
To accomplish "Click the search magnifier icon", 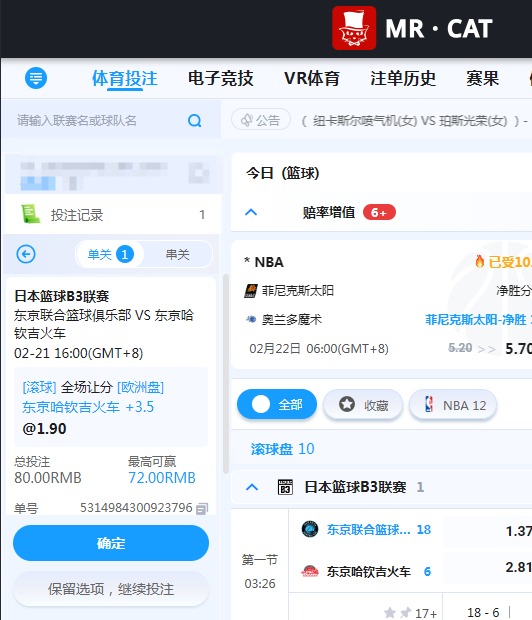I will click(x=195, y=120).
